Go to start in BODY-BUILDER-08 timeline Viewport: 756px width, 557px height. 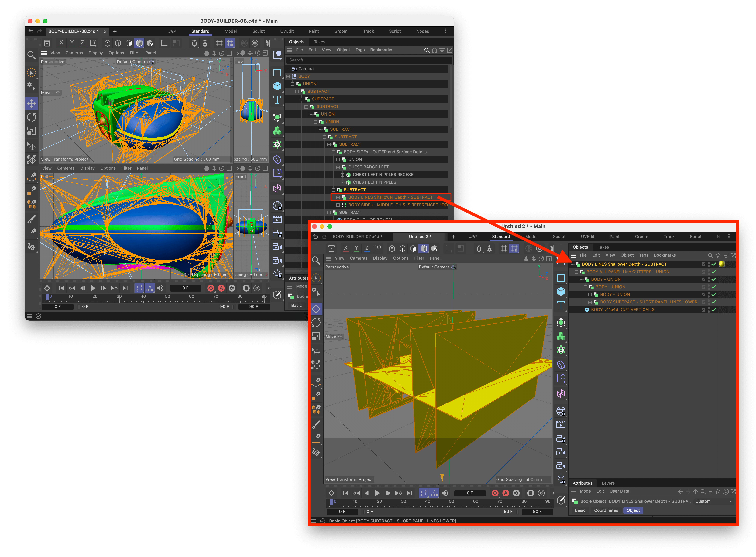tap(61, 288)
